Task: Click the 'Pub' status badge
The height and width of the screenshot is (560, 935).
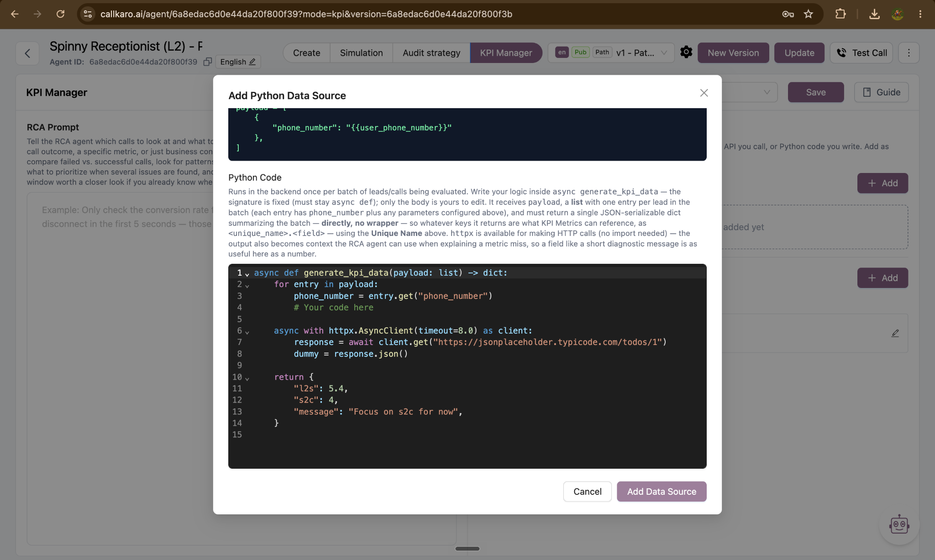Action: point(580,52)
